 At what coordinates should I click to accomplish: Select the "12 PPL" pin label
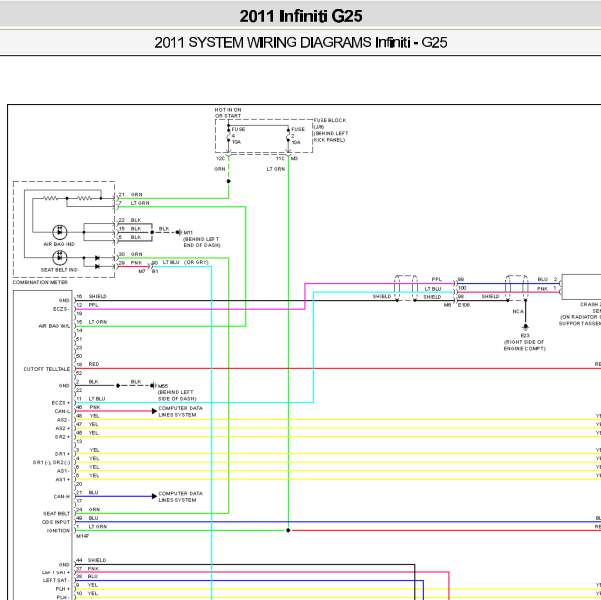pos(87,305)
